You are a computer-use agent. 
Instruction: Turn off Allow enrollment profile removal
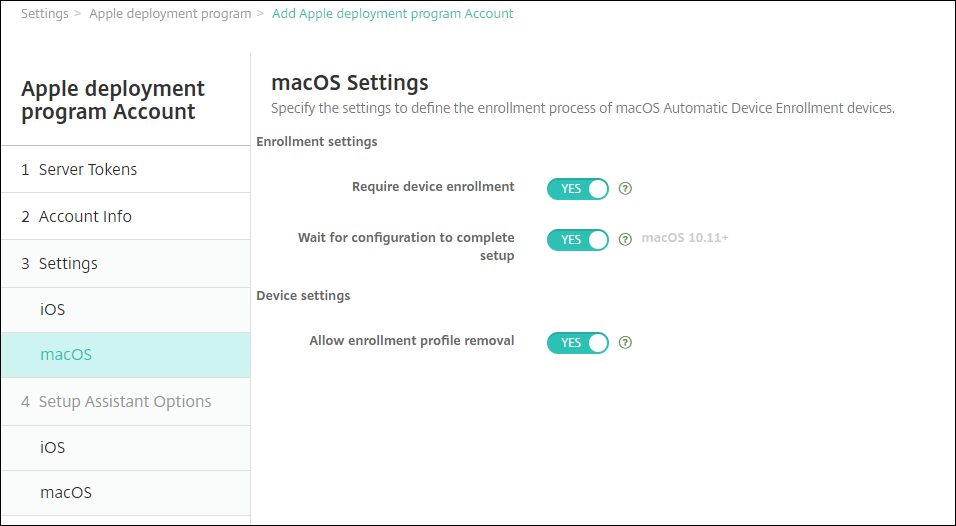point(577,342)
